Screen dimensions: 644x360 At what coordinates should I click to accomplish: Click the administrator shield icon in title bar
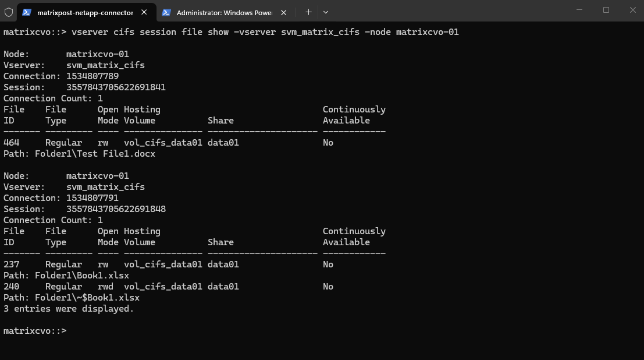tap(9, 12)
